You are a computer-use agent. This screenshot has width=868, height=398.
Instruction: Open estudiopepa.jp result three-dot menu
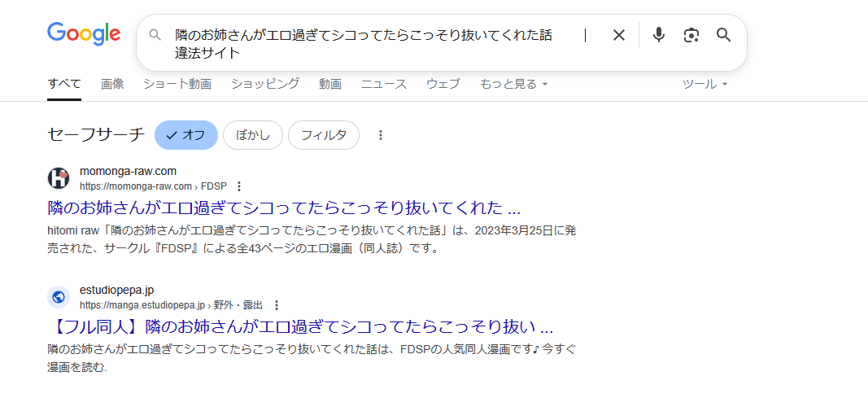pyautogui.click(x=277, y=305)
